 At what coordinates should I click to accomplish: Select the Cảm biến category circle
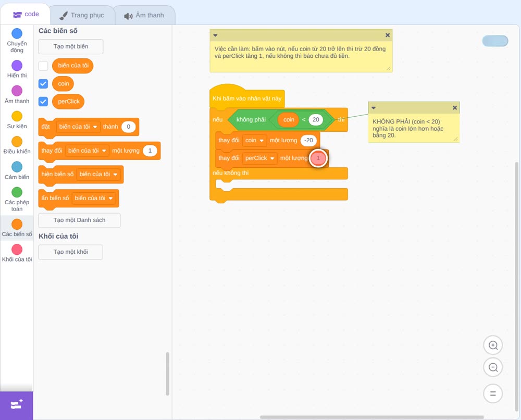(x=17, y=167)
